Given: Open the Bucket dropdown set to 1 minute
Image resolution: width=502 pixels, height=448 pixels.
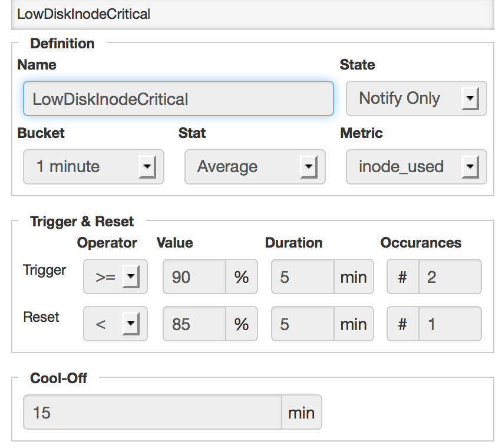Looking at the screenshot, I should coord(93,167).
